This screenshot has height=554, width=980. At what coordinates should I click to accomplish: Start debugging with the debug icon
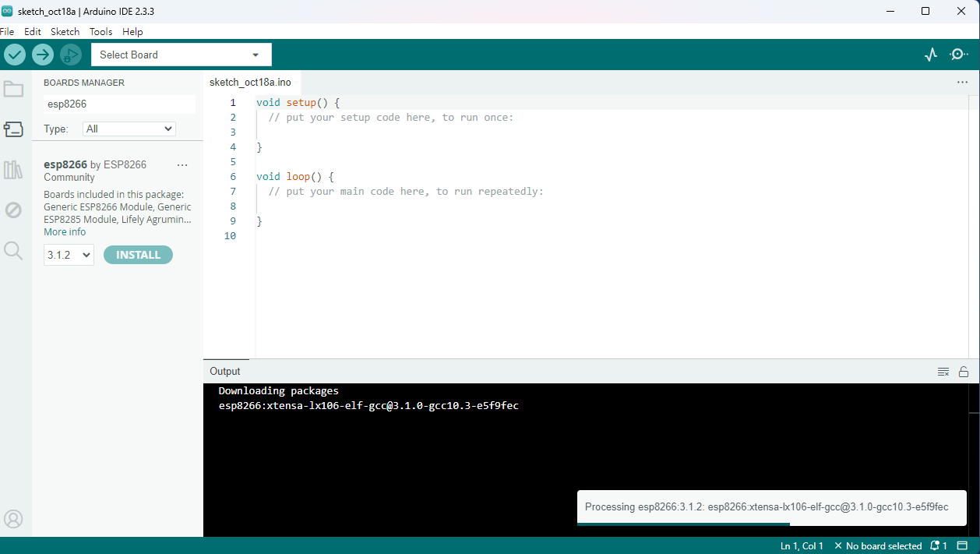tap(71, 55)
